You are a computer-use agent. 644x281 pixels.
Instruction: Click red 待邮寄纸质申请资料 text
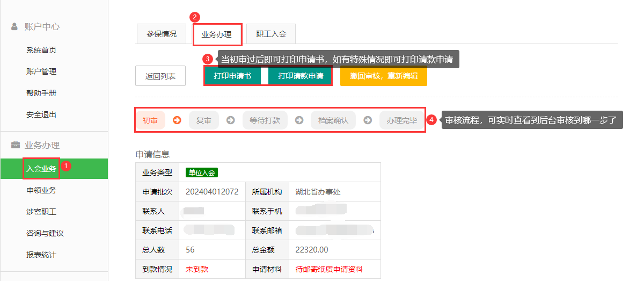(x=330, y=269)
